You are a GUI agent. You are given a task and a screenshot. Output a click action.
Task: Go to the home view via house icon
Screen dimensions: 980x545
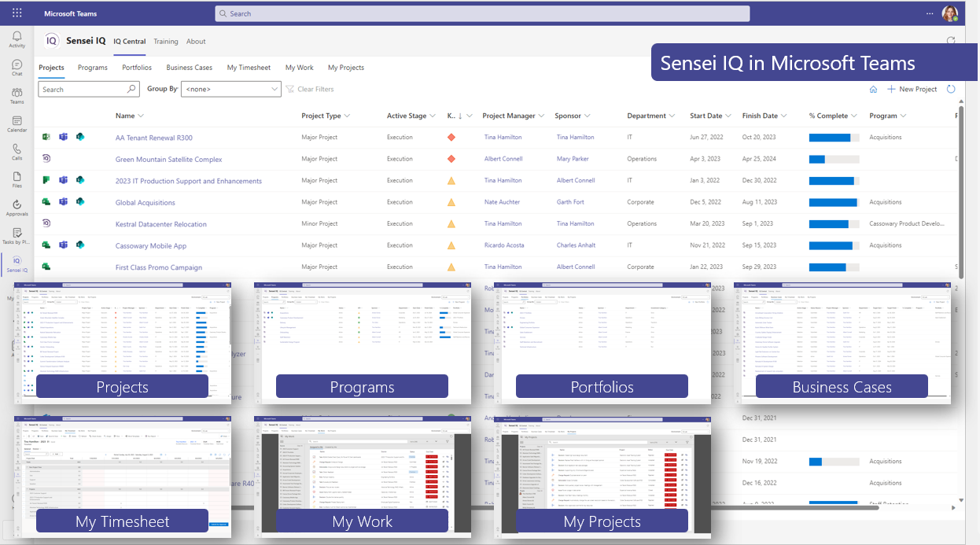[873, 90]
